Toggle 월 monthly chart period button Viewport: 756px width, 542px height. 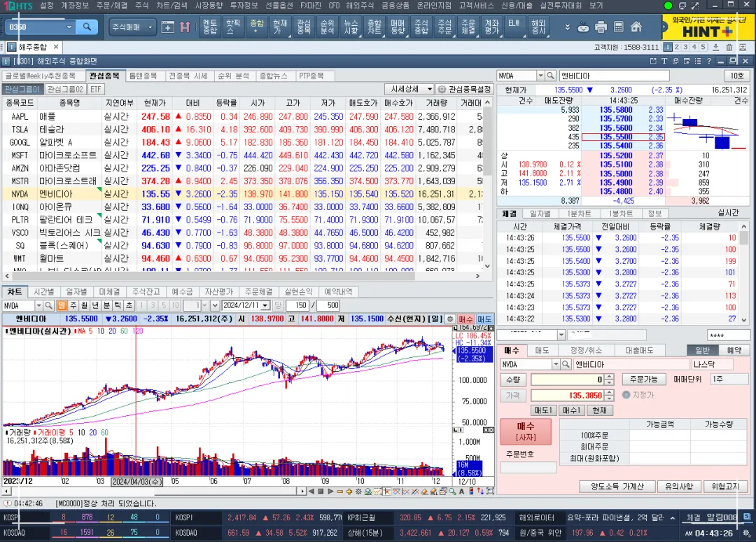[85, 306]
